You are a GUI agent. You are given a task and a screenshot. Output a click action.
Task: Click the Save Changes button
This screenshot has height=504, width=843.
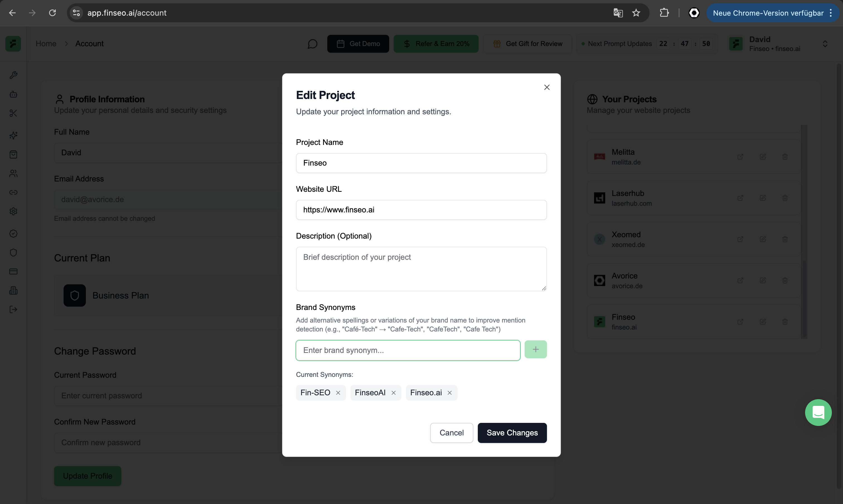(512, 433)
